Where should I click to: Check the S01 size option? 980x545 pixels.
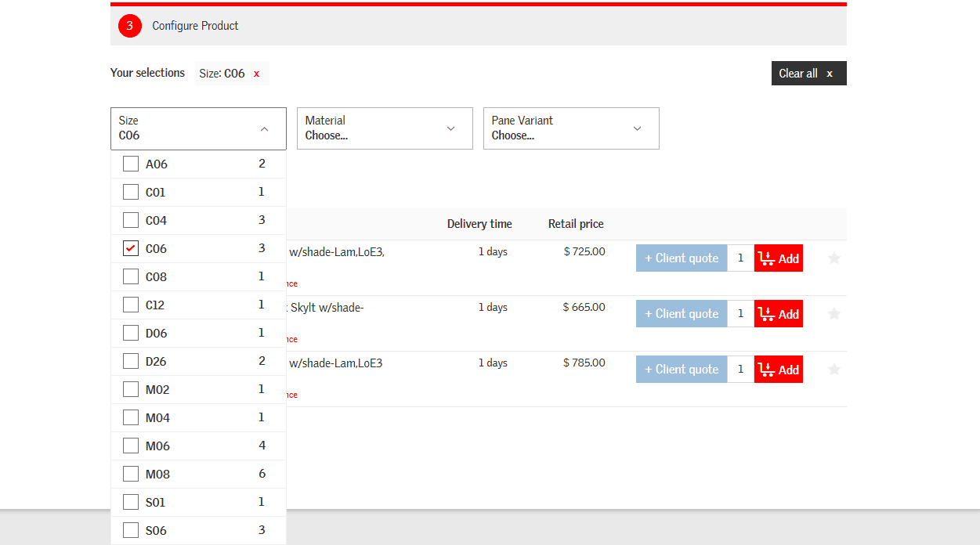tap(131, 502)
